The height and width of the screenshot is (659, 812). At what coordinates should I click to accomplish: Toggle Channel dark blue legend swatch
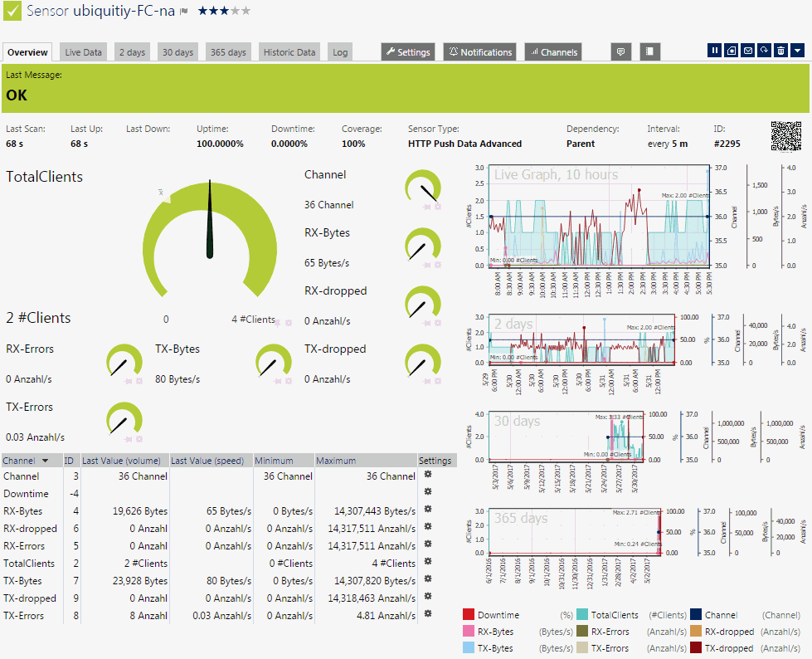pos(696,615)
